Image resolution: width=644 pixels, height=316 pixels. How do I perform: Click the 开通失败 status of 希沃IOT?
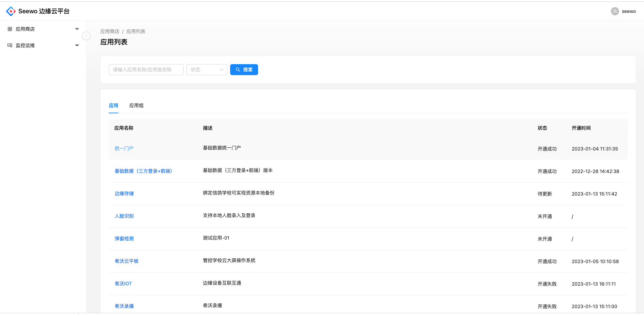pyautogui.click(x=547, y=284)
